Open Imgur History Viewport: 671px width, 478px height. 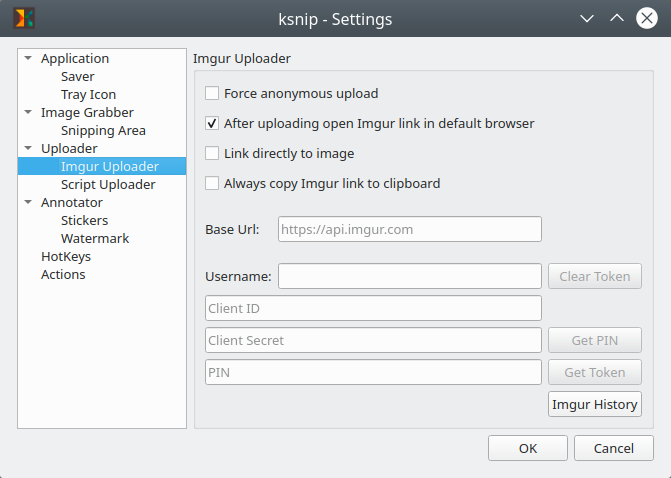(x=595, y=404)
